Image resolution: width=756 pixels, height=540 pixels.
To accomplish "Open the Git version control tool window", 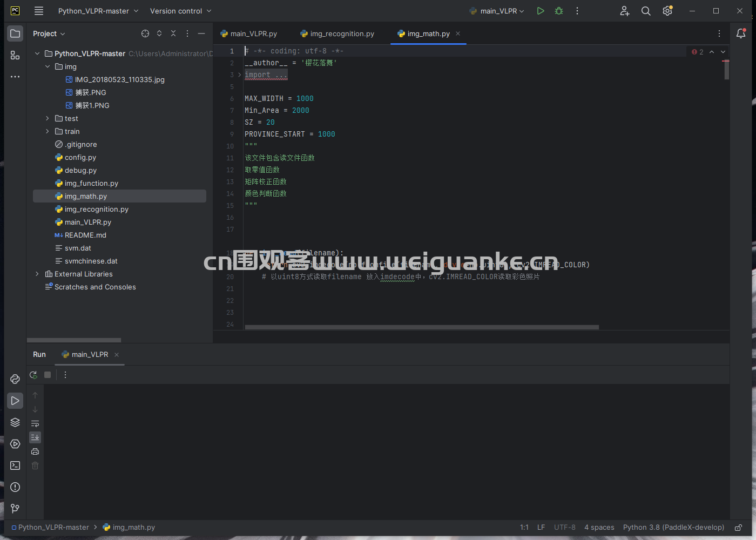I will click(x=15, y=509).
